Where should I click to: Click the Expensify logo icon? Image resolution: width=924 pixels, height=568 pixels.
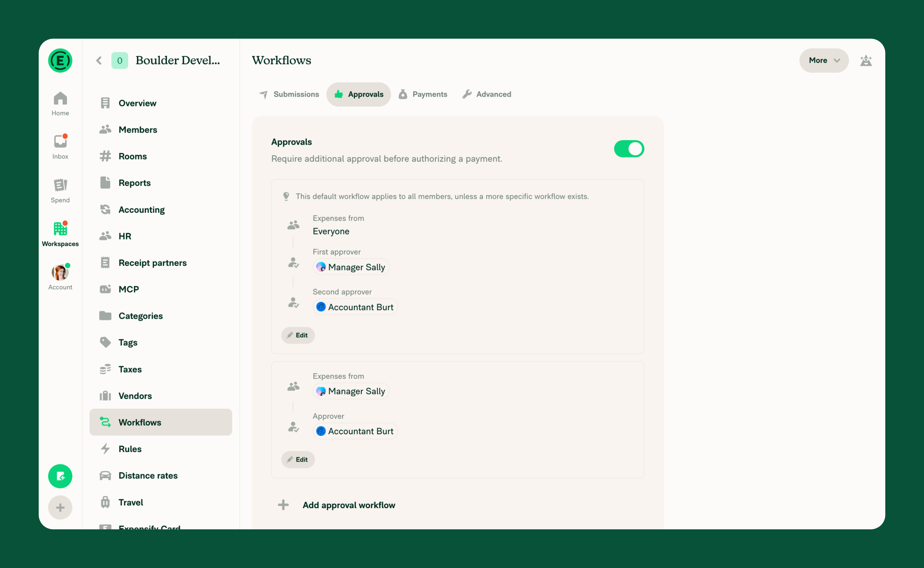[x=60, y=60]
